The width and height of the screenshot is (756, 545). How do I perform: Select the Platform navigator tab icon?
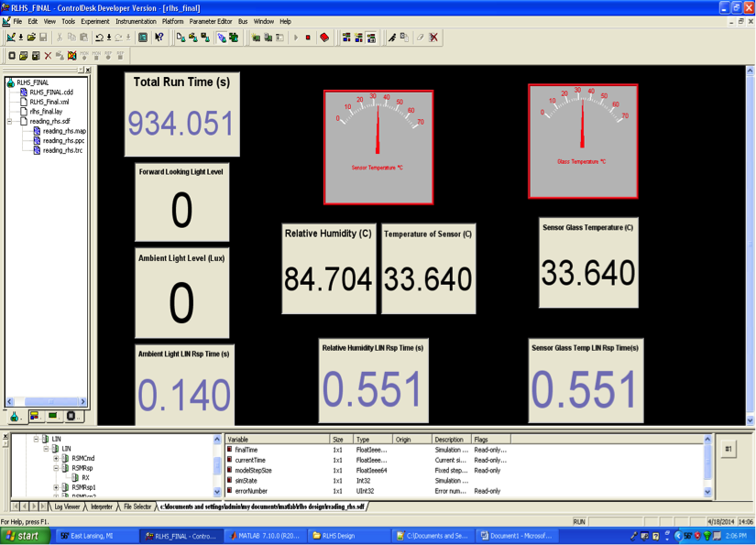pos(53,416)
